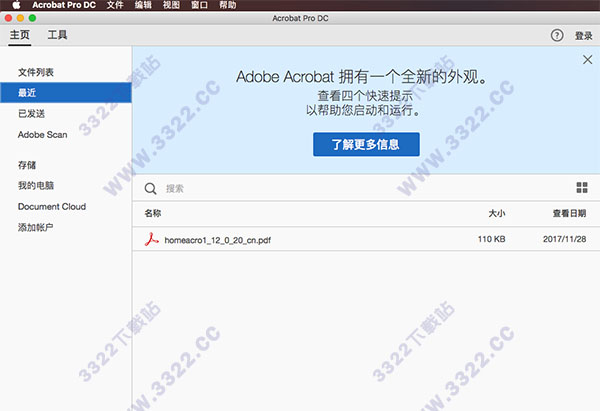
Task: Open the 视图 menu
Action: [x=171, y=5]
